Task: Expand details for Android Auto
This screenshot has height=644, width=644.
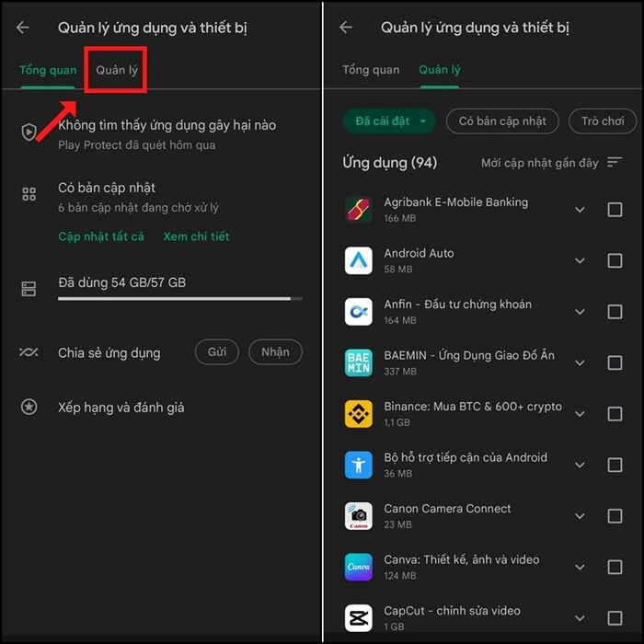Action: (580, 261)
